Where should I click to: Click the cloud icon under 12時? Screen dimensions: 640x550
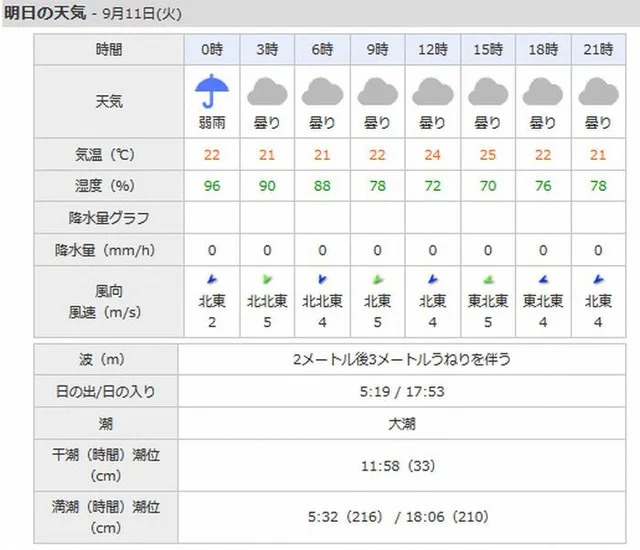click(x=433, y=91)
